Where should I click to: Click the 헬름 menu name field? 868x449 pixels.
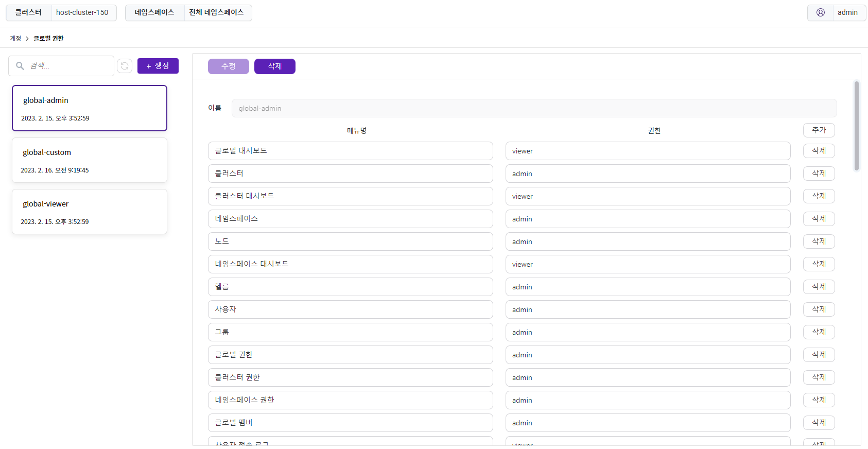351,287
